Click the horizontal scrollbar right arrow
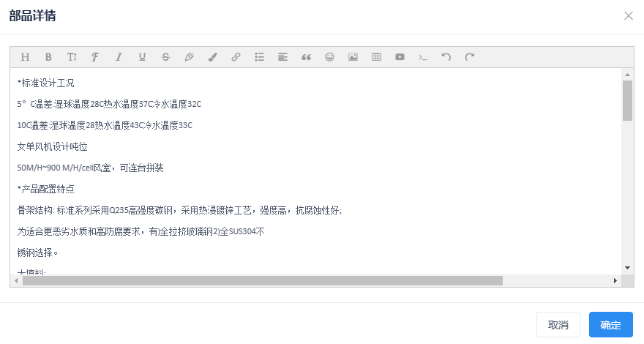 pos(615,281)
